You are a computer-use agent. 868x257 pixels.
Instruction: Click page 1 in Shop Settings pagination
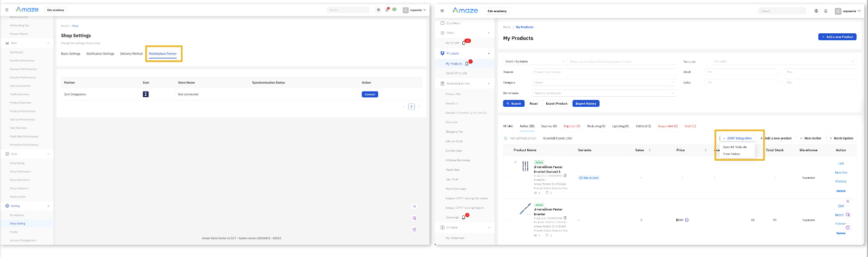tap(412, 106)
